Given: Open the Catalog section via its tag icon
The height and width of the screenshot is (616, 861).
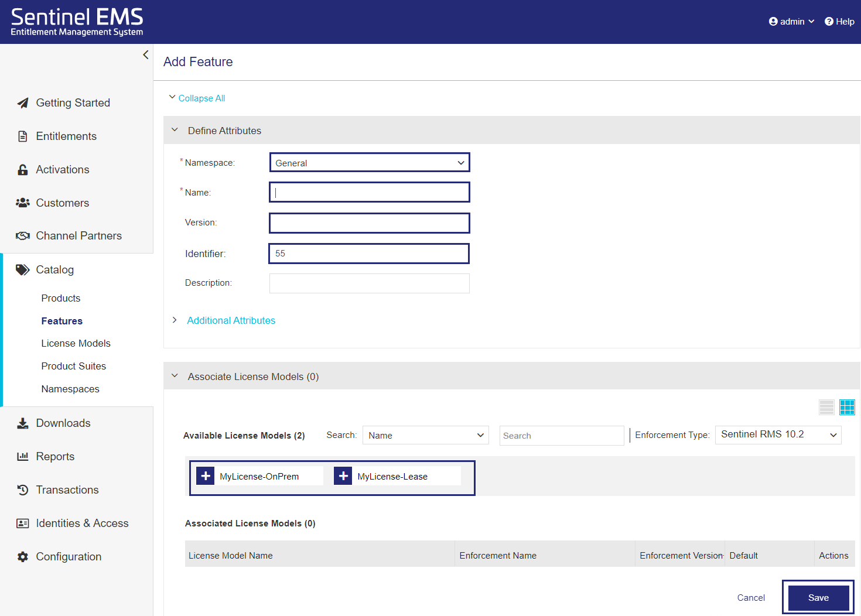Looking at the screenshot, I should click(22, 270).
